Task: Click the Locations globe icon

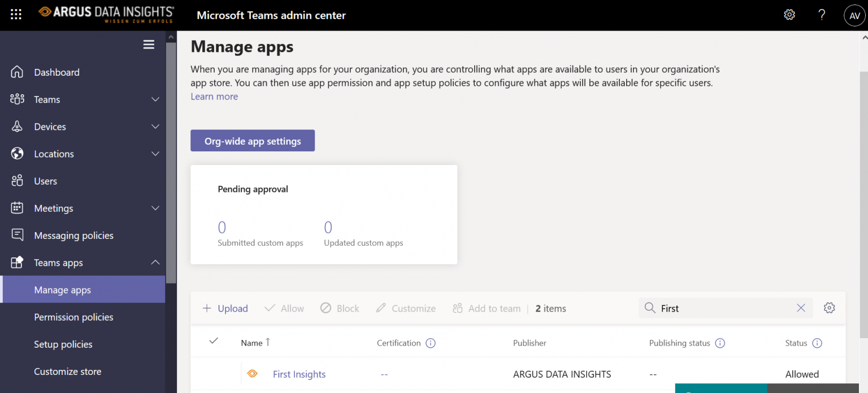Action: pos(17,154)
